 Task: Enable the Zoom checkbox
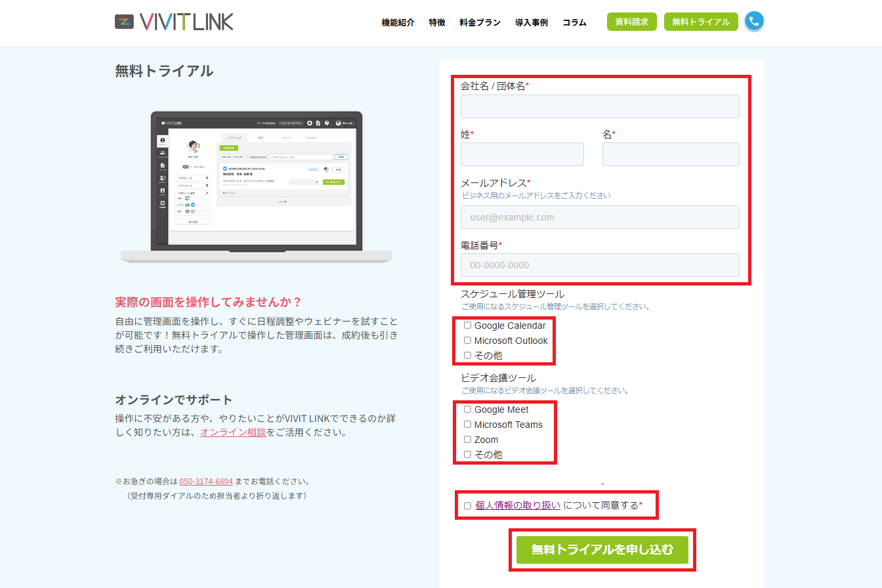[467, 439]
